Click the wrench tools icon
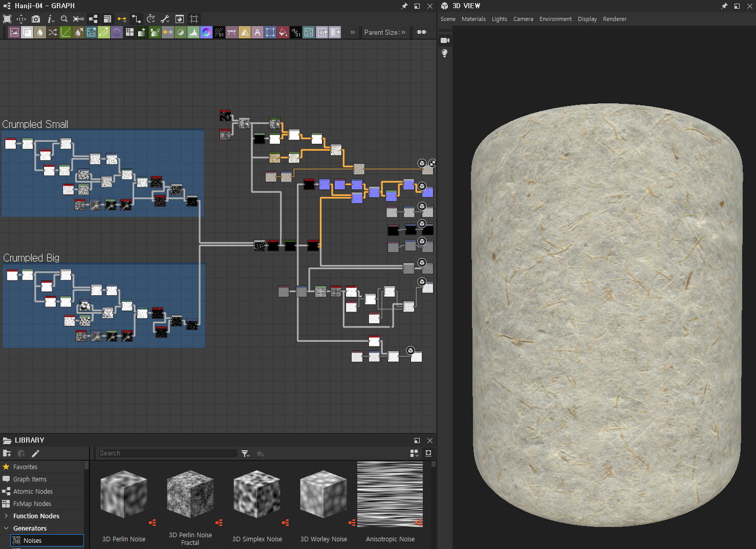 point(165,19)
